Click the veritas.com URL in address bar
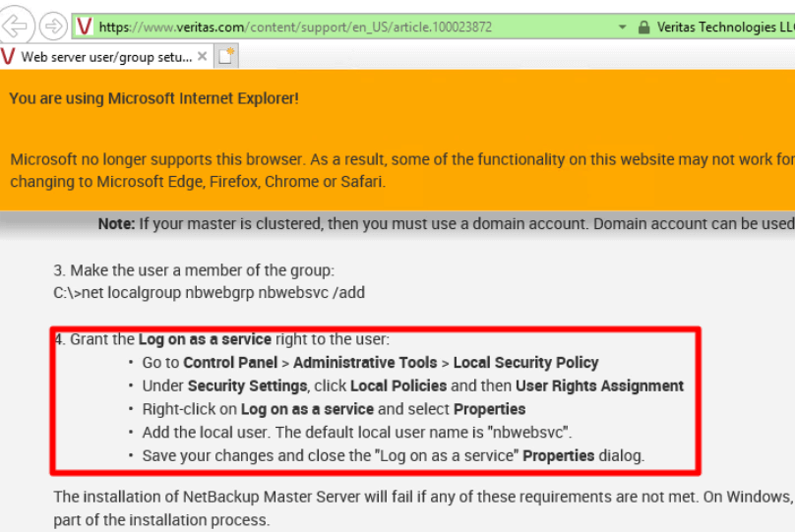 click(x=295, y=27)
